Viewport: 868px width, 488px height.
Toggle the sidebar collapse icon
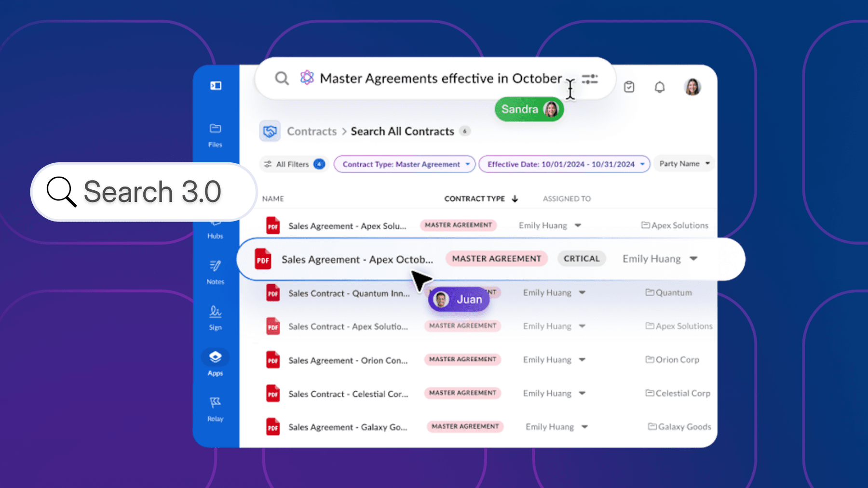pos(216,86)
